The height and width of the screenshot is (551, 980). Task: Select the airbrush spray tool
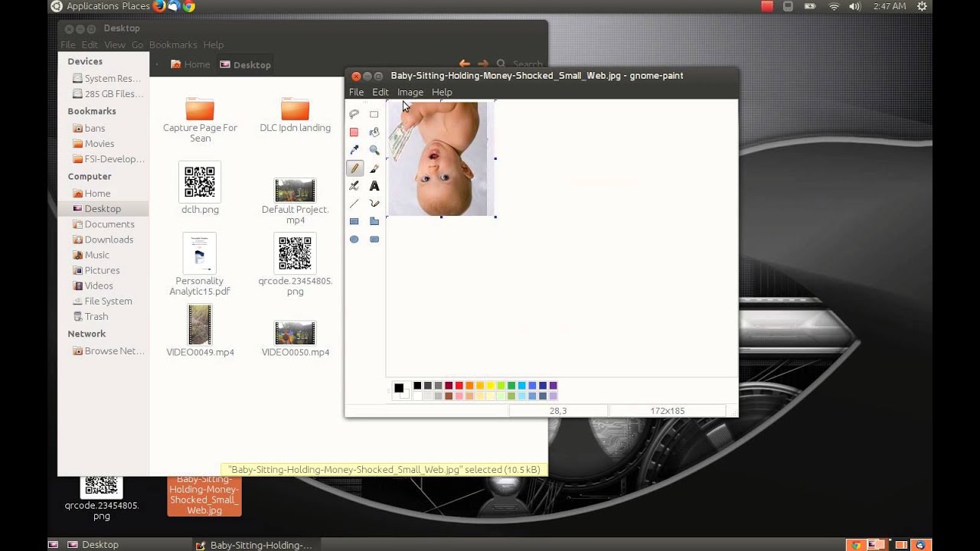(354, 186)
